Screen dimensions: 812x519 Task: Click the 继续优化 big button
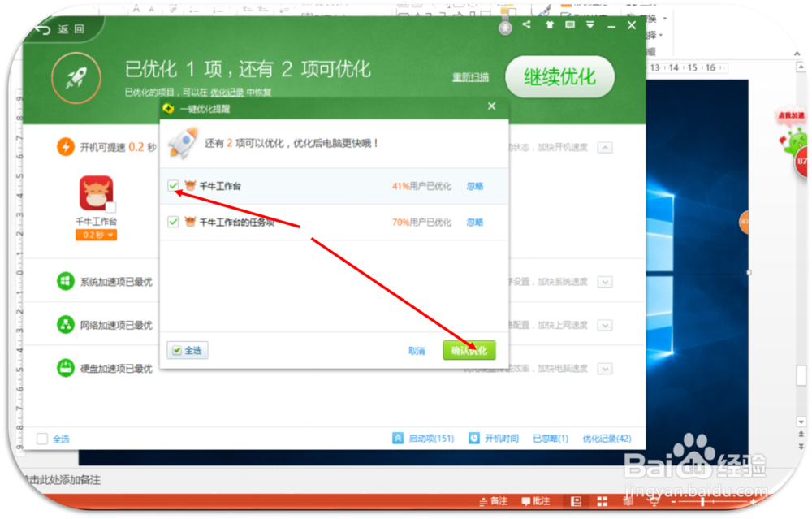(559, 76)
